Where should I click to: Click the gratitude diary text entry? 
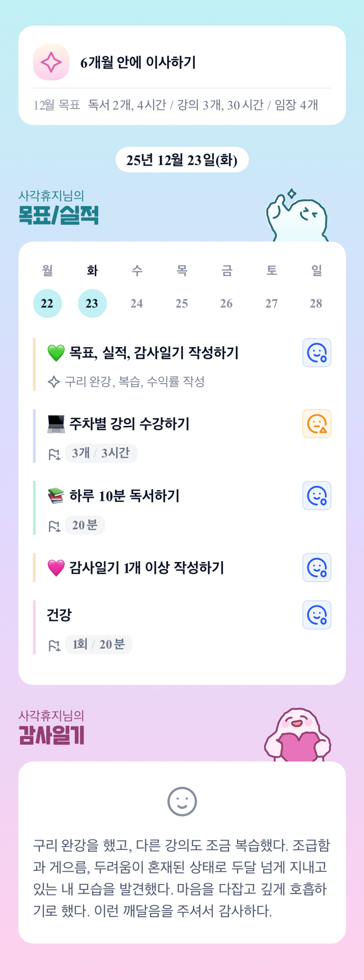tap(182, 878)
